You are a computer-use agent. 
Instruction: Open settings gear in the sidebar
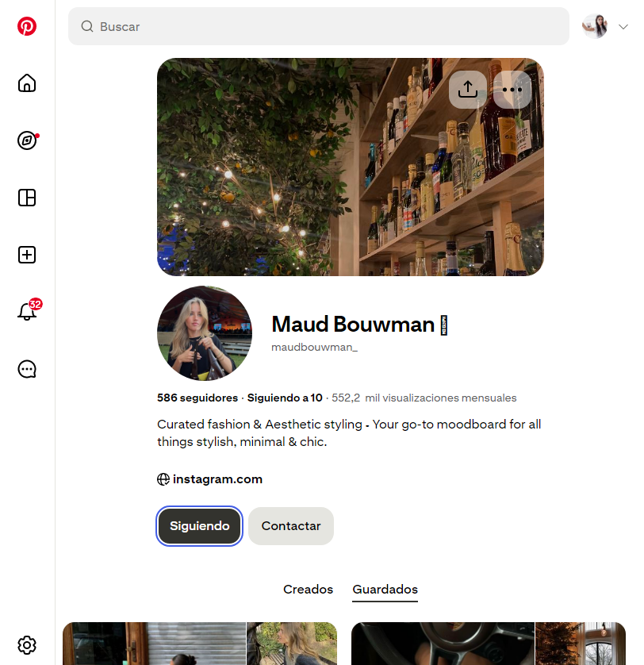tap(27, 645)
